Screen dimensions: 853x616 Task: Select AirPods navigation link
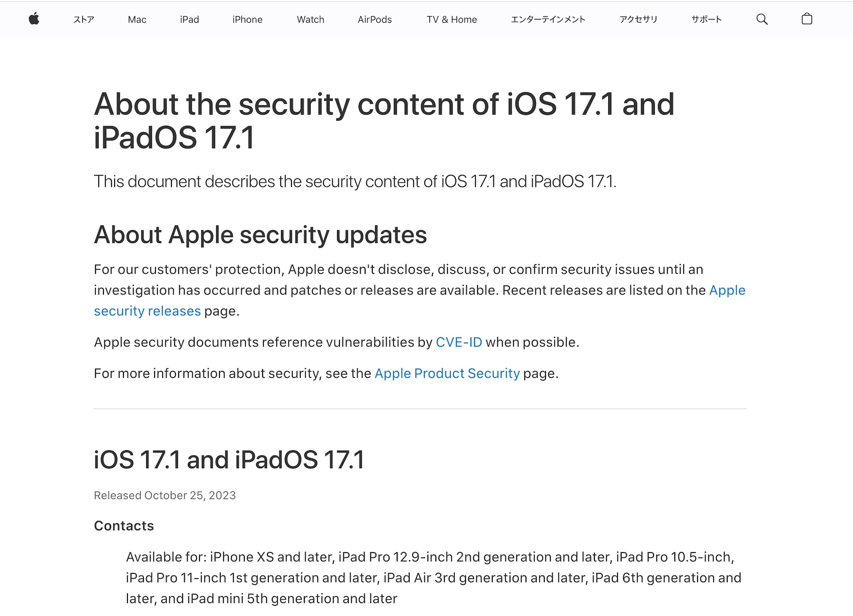click(x=375, y=20)
